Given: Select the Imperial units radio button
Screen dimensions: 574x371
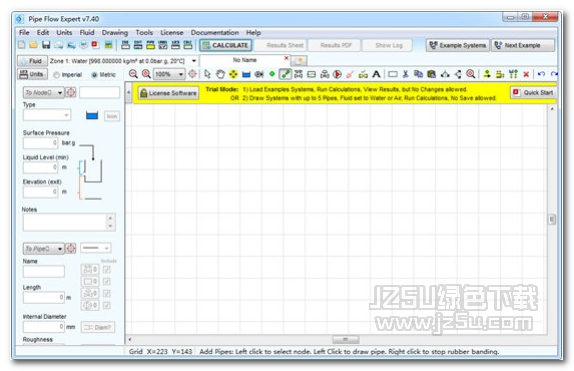Looking at the screenshot, I should coord(56,75).
